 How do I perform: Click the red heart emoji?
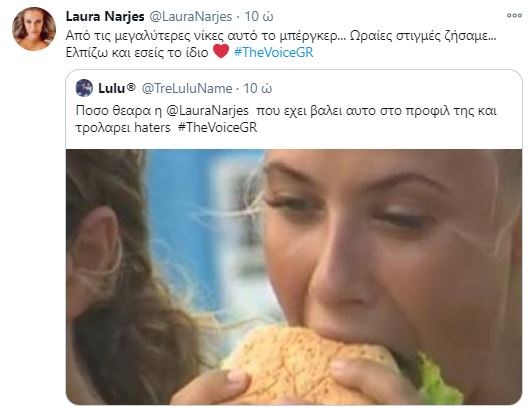point(221,52)
